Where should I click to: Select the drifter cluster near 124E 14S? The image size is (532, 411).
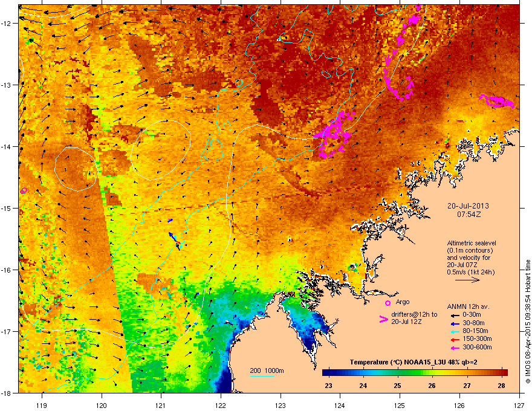334,135
